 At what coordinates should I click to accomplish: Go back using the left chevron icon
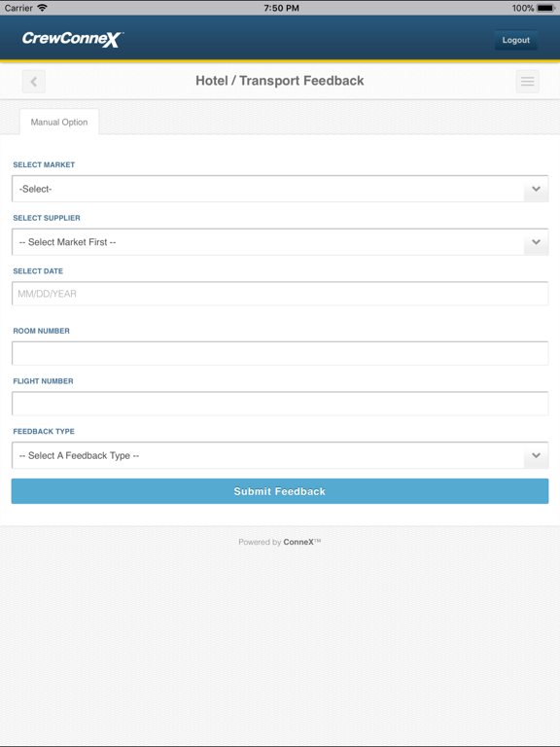click(34, 82)
